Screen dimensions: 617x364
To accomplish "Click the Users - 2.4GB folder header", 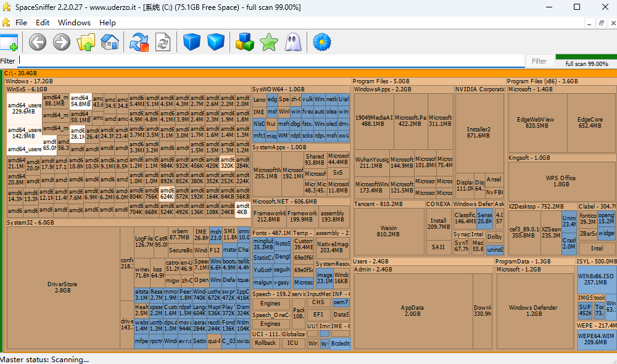I will click(x=423, y=262).
